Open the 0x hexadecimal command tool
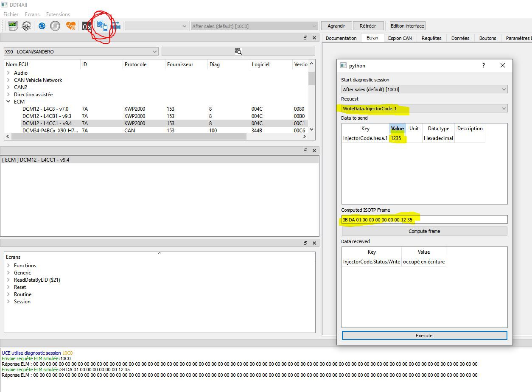Viewport: 532px width, 392px height. pos(87,26)
